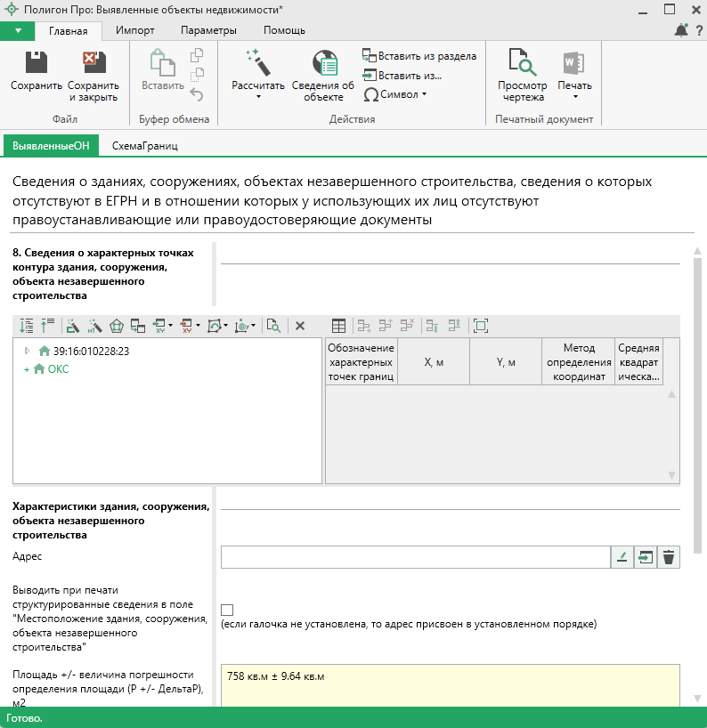
Task: Click the delete X icon in tree toolbar
Action: click(x=300, y=326)
